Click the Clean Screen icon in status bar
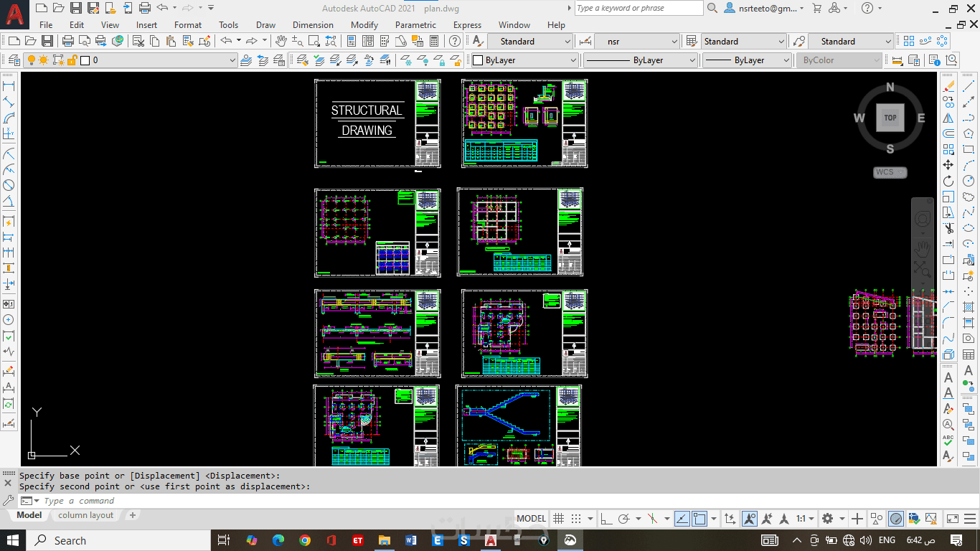 click(x=952, y=518)
